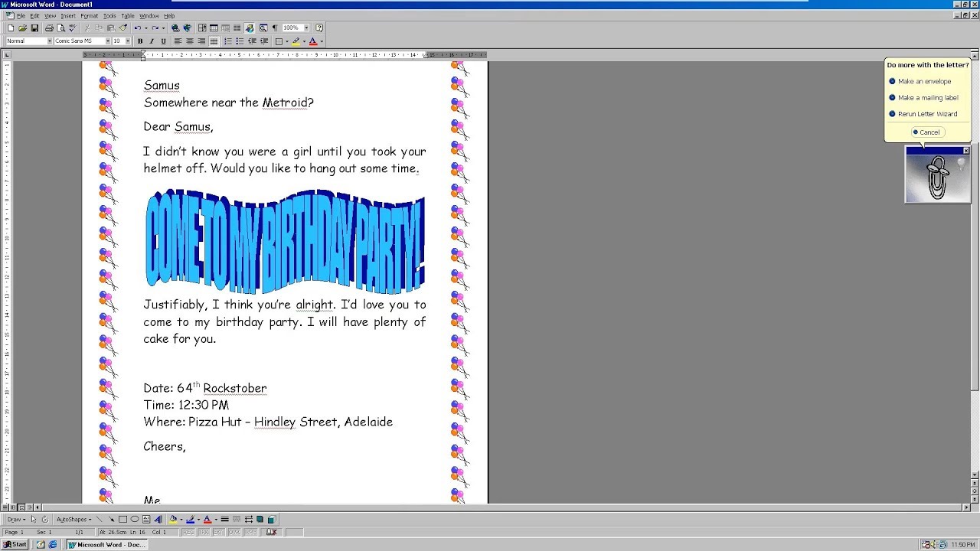The height and width of the screenshot is (551, 980).
Task: Open the Insert menu
Action: click(68, 16)
